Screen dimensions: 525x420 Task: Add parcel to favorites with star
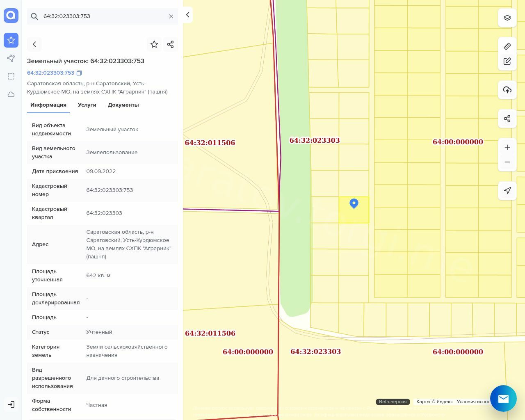(154, 44)
